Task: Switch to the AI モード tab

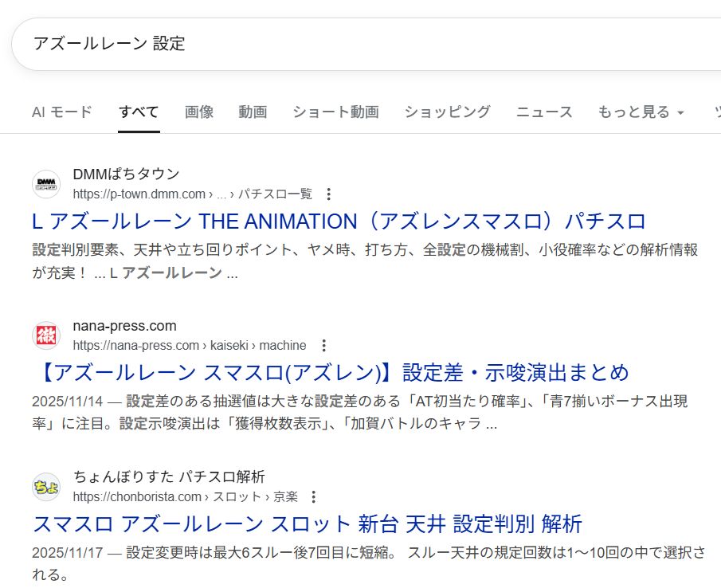Action: pos(62,112)
